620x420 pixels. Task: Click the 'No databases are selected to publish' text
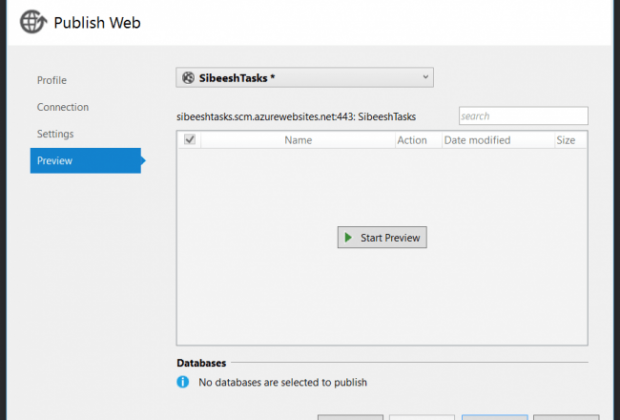point(283,382)
